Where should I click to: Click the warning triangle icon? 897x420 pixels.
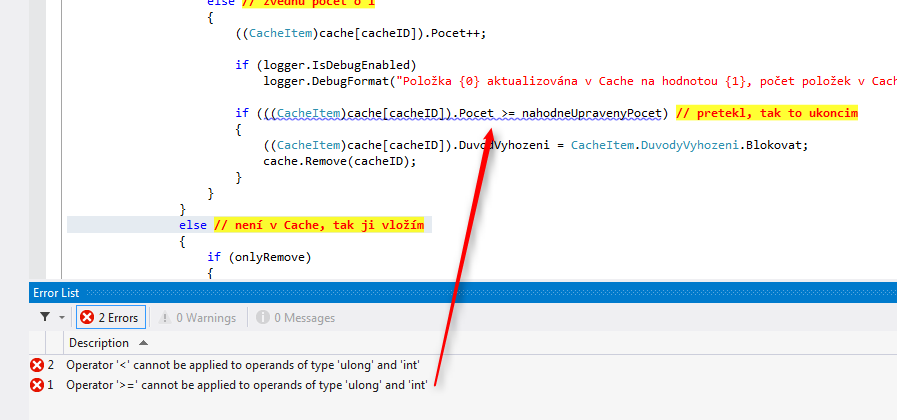point(165,317)
